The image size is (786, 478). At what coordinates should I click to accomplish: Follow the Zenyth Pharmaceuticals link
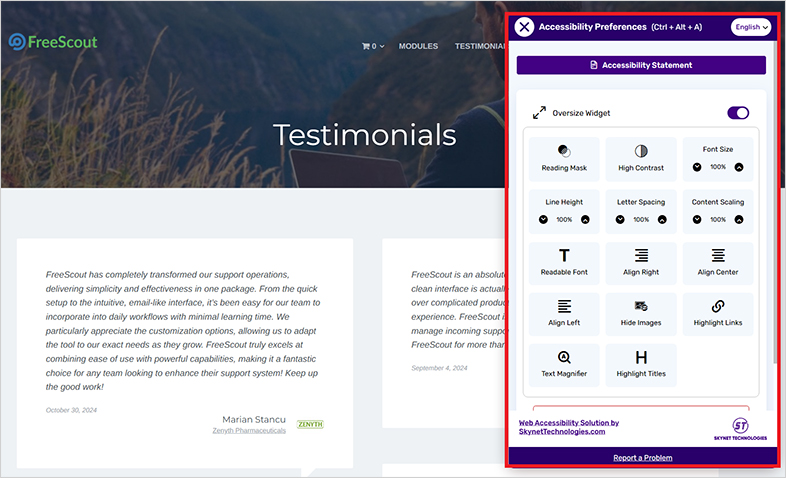coord(249,430)
